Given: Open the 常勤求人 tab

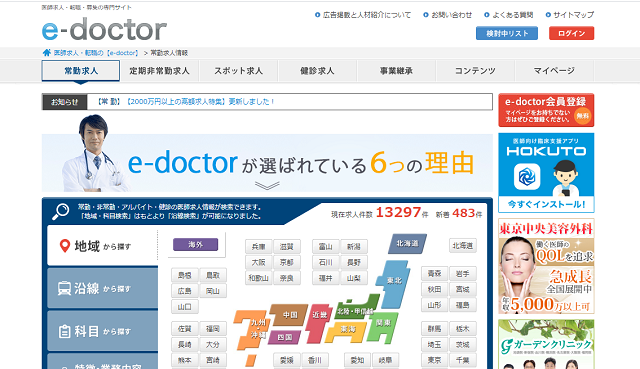Looking at the screenshot, I should click(81, 71).
